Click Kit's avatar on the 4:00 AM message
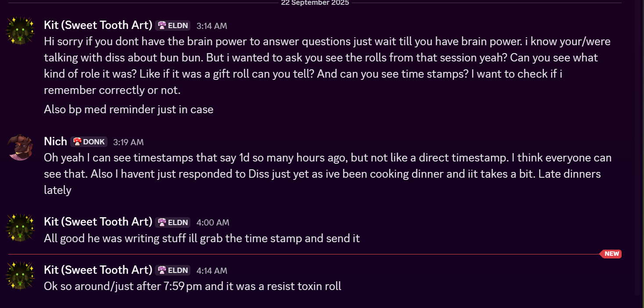 20,227
